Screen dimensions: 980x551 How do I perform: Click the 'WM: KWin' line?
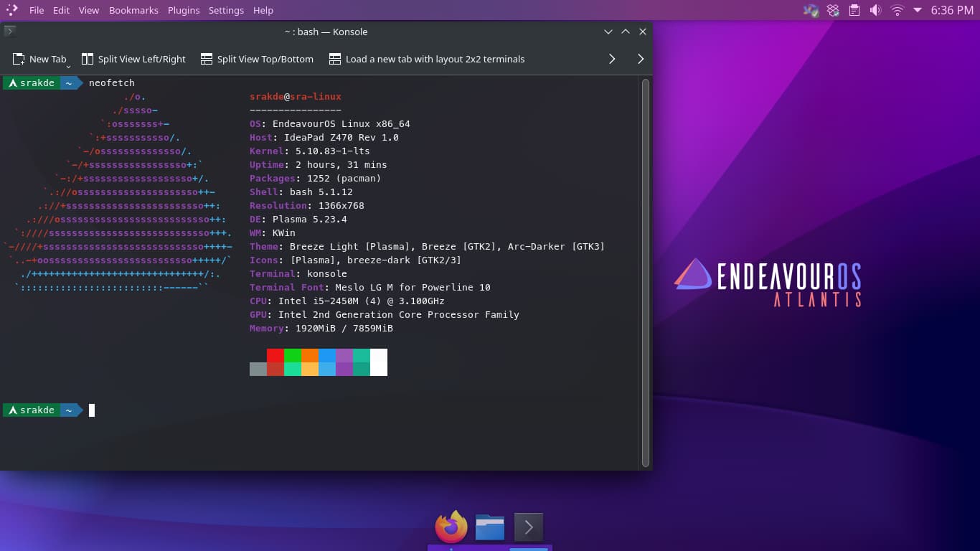[x=273, y=232]
